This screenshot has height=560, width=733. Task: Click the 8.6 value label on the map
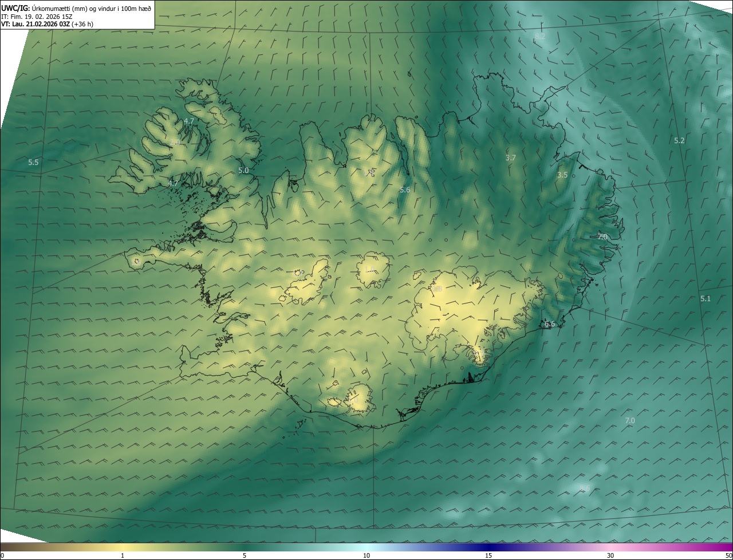585,488
